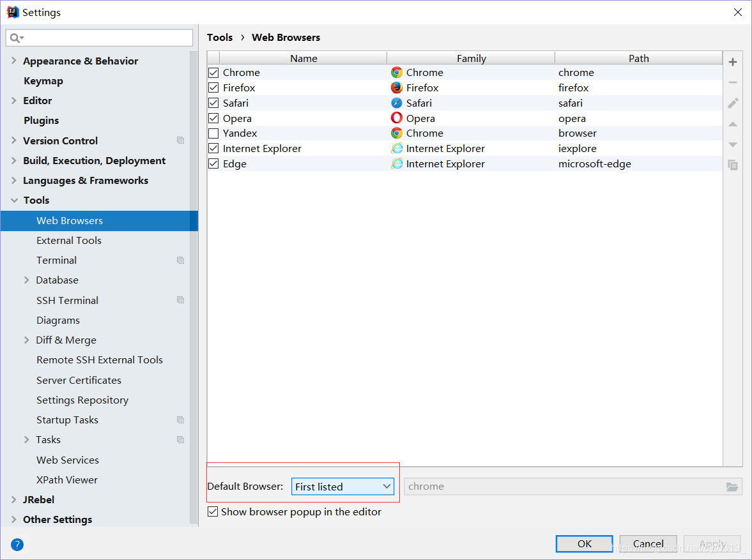Image resolution: width=752 pixels, height=560 pixels.
Task: Expand Appearance & Behavior section
Action: pyautogui.click(x=14, y=61)
